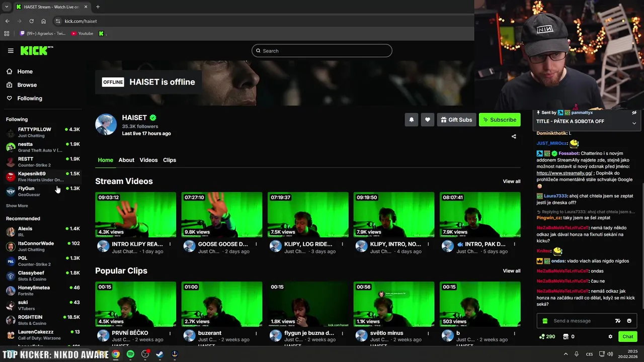644x362 pixels.
Task: Open chat settings gear
Action: (610, 336)
